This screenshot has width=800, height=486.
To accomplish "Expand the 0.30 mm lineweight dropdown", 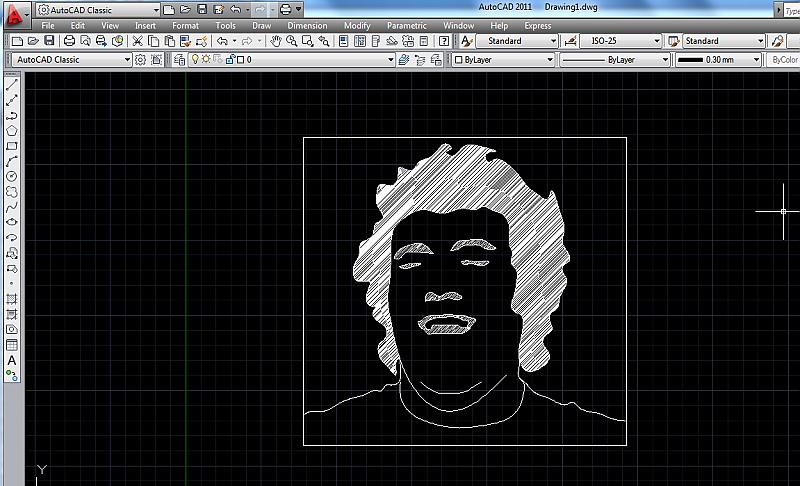I will [717, 60].
